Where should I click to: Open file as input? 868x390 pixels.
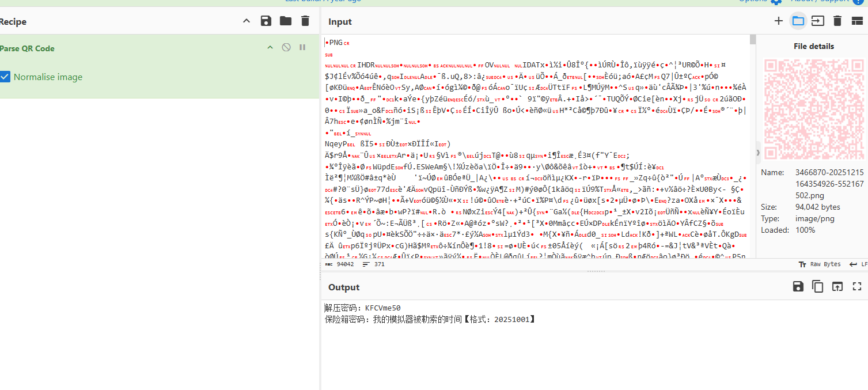click(x=817, y=21)
